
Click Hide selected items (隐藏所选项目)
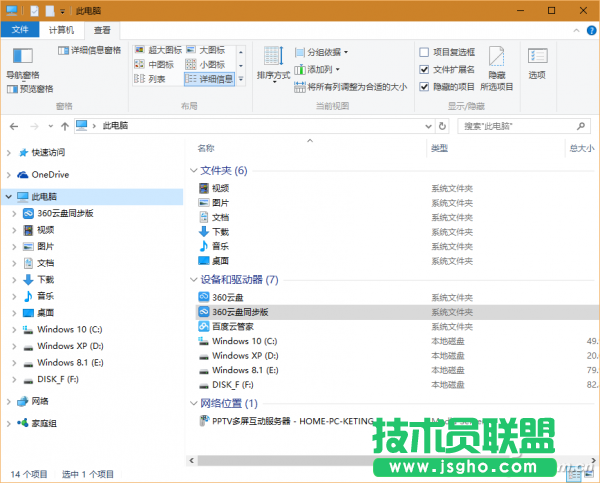tap(497, 69)
